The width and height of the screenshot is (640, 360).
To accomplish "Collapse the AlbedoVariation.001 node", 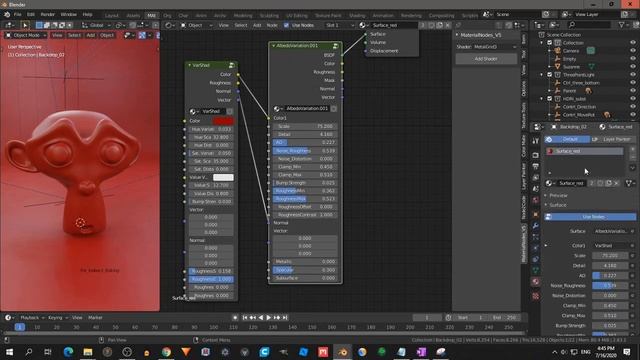I will pos(273,46).
